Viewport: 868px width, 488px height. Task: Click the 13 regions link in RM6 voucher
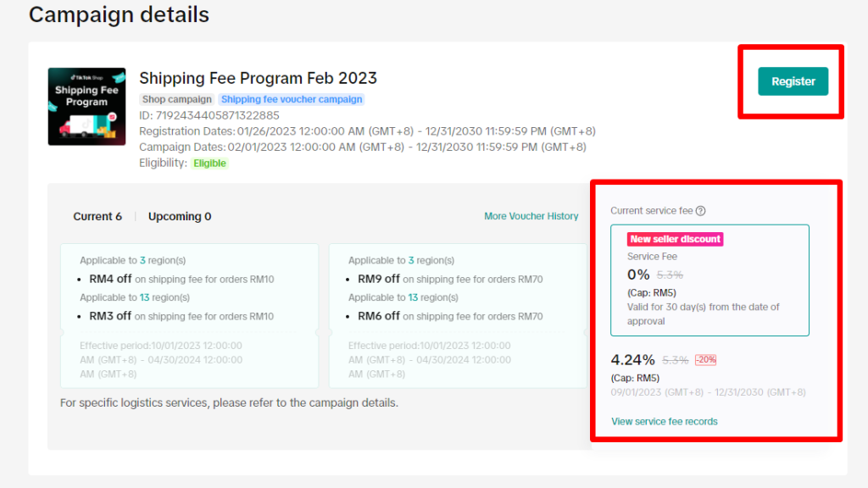click(413, 297)
